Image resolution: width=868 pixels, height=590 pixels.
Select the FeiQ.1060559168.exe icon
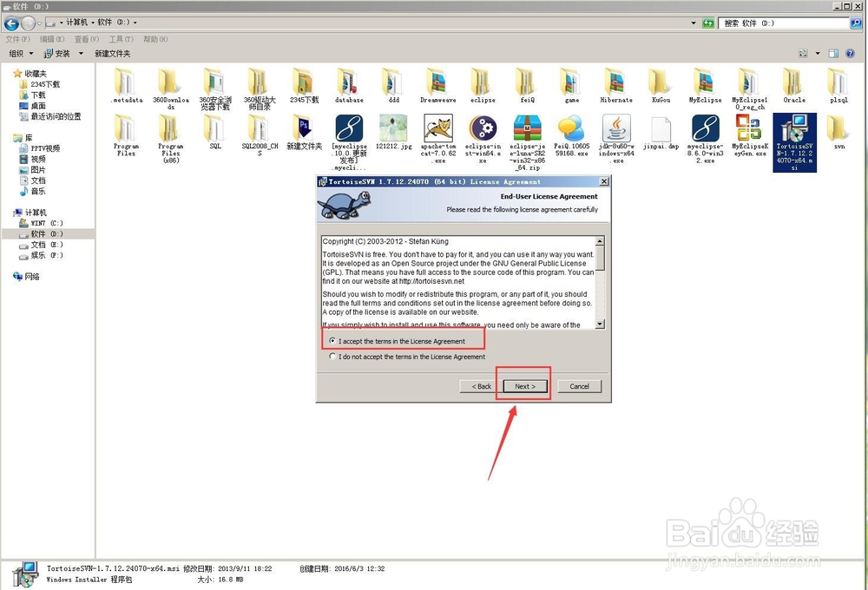[572, 128]
